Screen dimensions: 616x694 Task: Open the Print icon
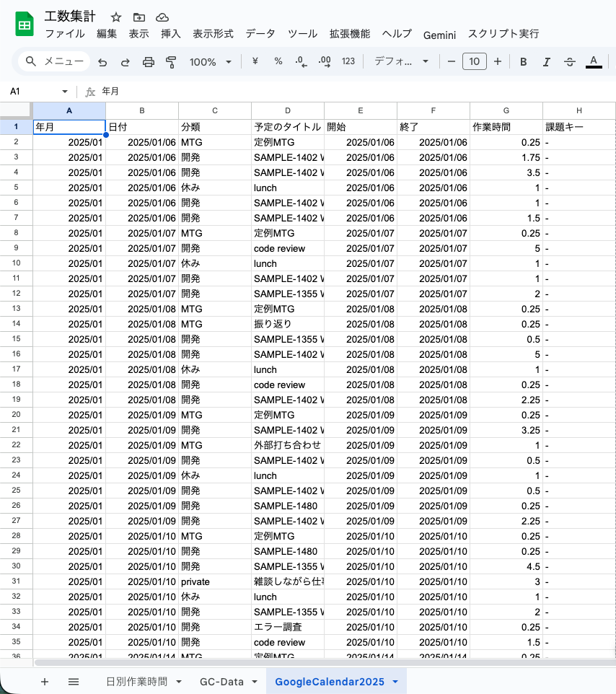pos(148,61)
